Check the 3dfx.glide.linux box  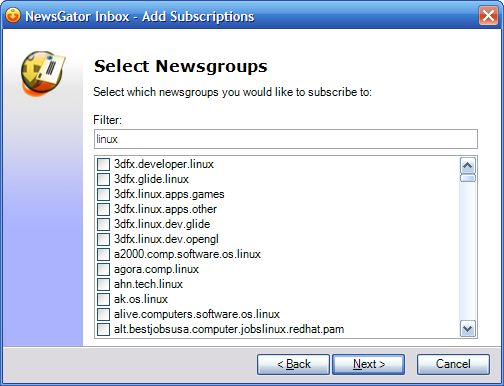click(103, 179)
